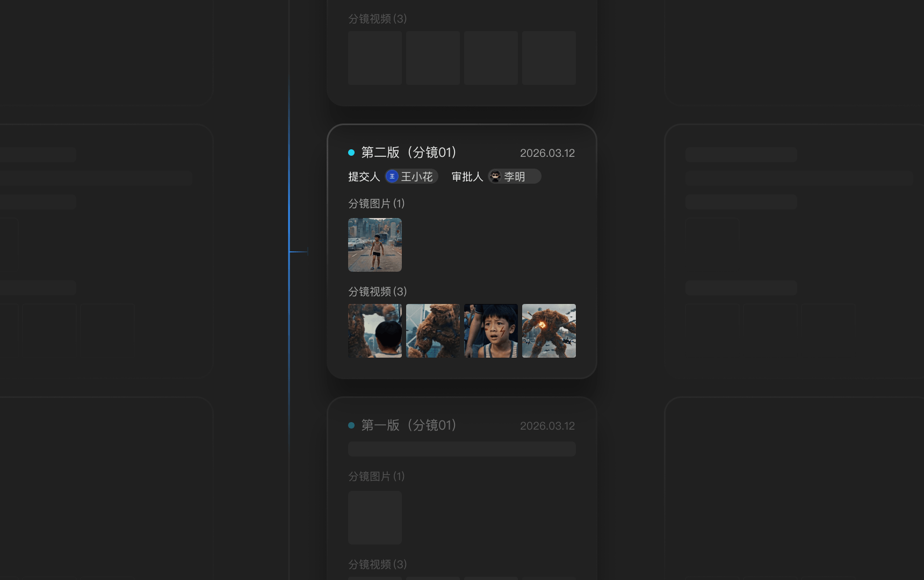
Task: Select the 王小花 submitter name
Action: tap(417, 177)
